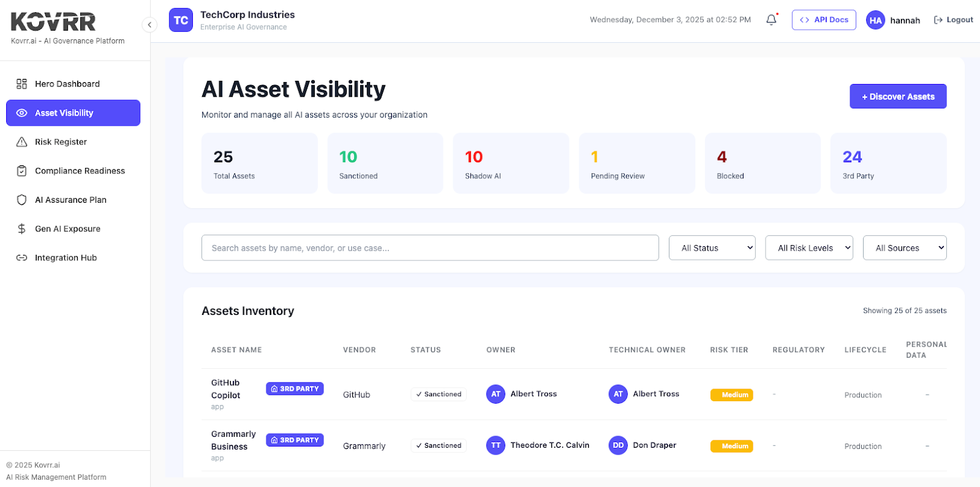Select the Sanctioned stat card
Viewport: 980px width, 487px height.
click(x=385, y=164)
